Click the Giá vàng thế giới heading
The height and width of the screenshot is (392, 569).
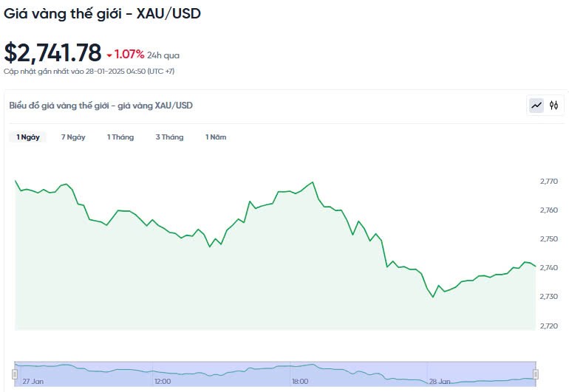(x=102, y=14)
